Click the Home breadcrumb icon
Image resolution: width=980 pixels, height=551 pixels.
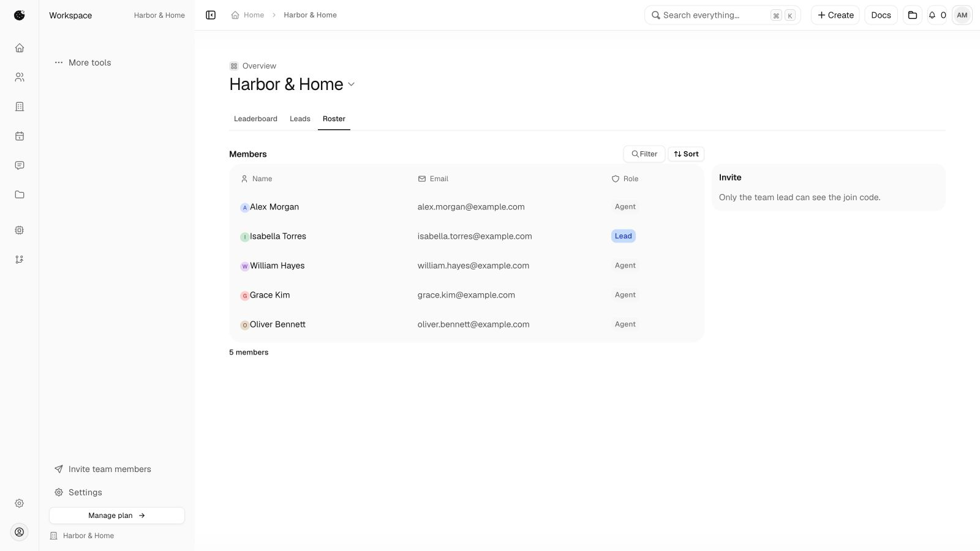[x=235, y=15]
